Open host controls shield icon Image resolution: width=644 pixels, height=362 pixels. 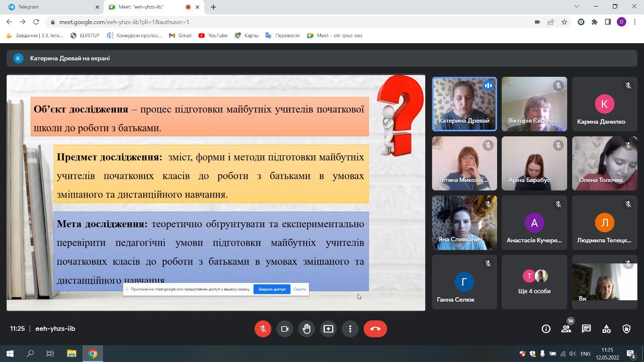(x=626, y=329)
